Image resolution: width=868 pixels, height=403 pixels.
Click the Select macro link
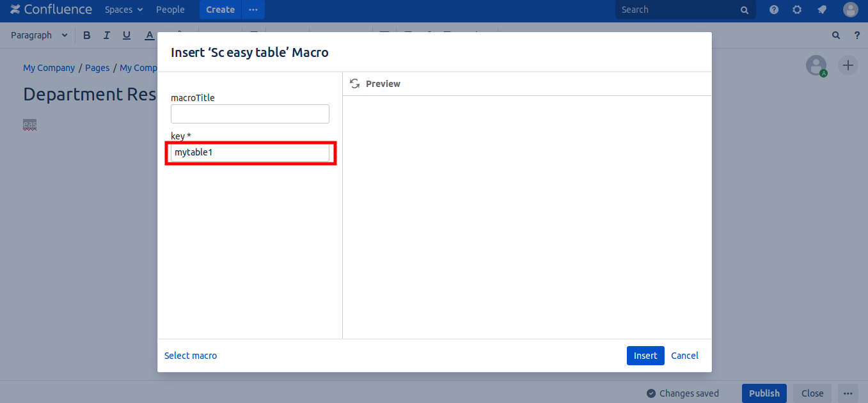click(191, 356)
